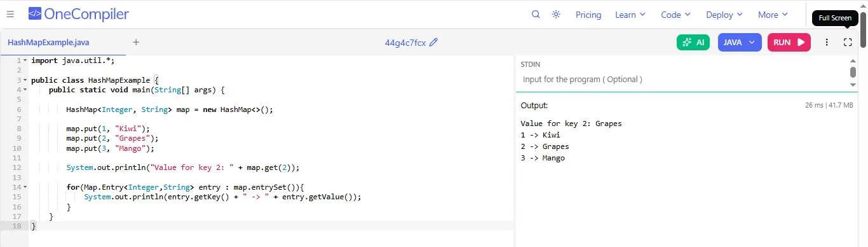The width and height of the screenshot is (868, 247).
Task: Click the '26 ms | 41.7 MB' stats
Action: [x=829, y=105]
